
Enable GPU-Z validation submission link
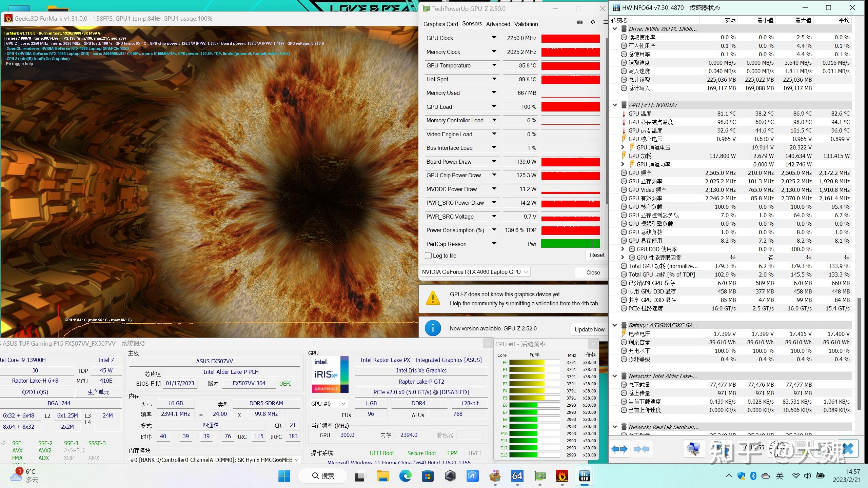click(525, 24)
